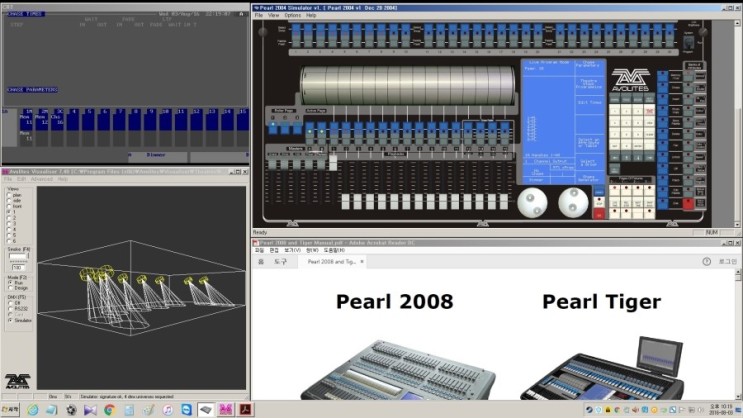Open Internet Explorer from the taskbar

pyautogui.click(x=33, y=410)
